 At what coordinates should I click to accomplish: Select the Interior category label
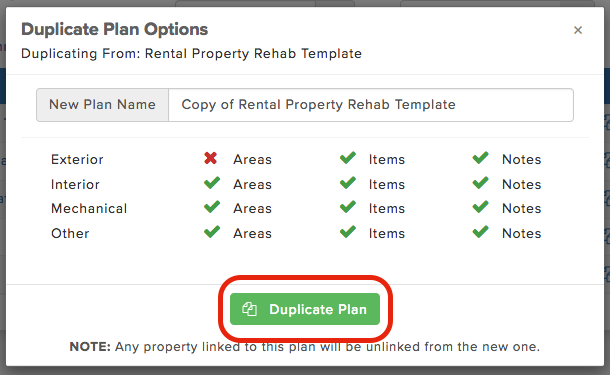click(75, 184)
